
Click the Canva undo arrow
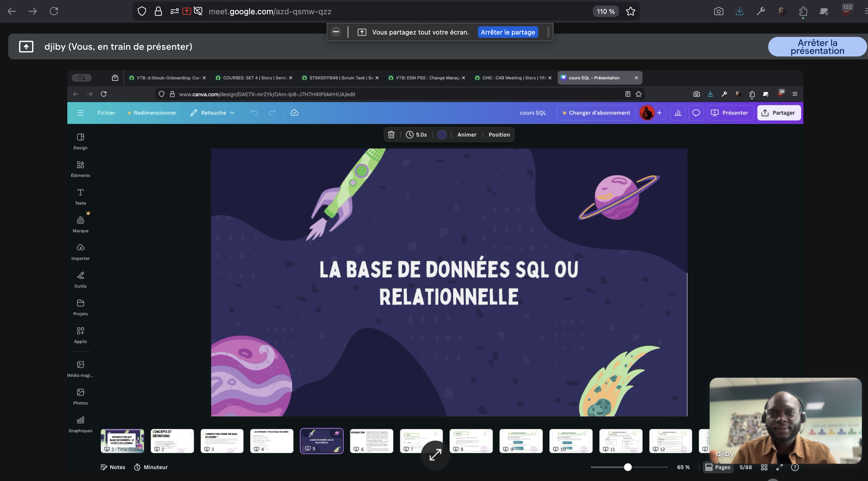click(x=254, y=113)
